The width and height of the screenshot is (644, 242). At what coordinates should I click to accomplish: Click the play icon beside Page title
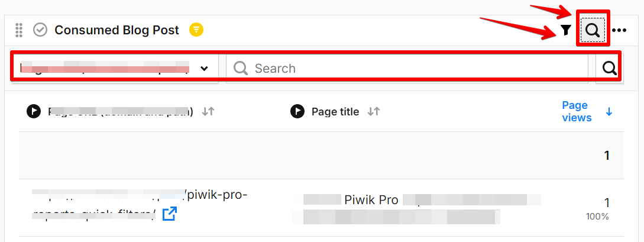click(297, 111)
